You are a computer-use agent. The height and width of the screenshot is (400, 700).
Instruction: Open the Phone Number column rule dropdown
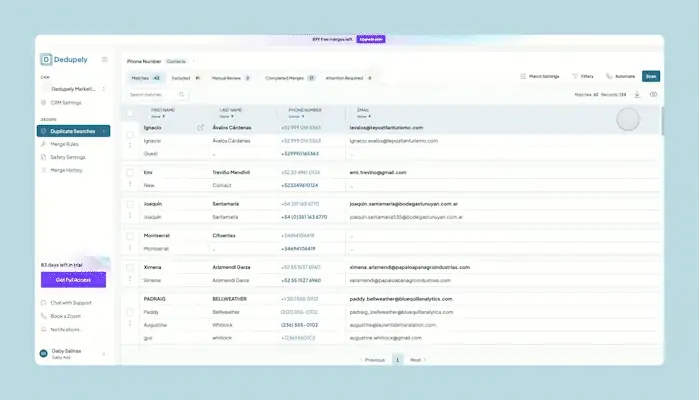[296, 117]
